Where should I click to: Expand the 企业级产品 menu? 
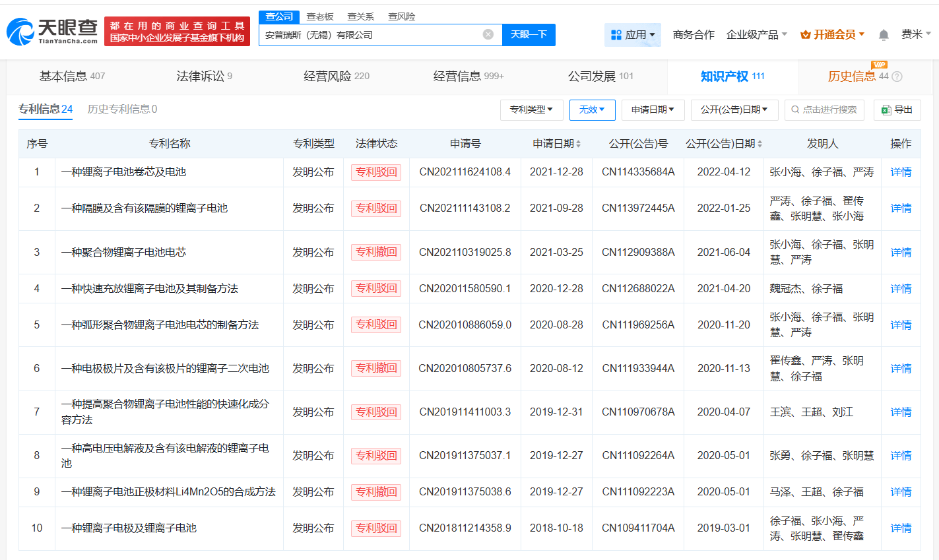[x=757, y=34]
